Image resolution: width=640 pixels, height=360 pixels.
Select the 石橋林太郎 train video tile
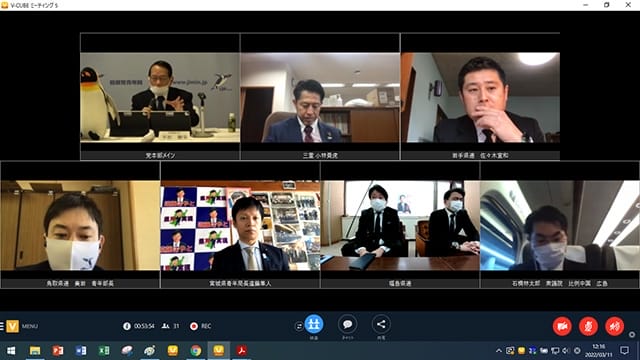point(560,225)
